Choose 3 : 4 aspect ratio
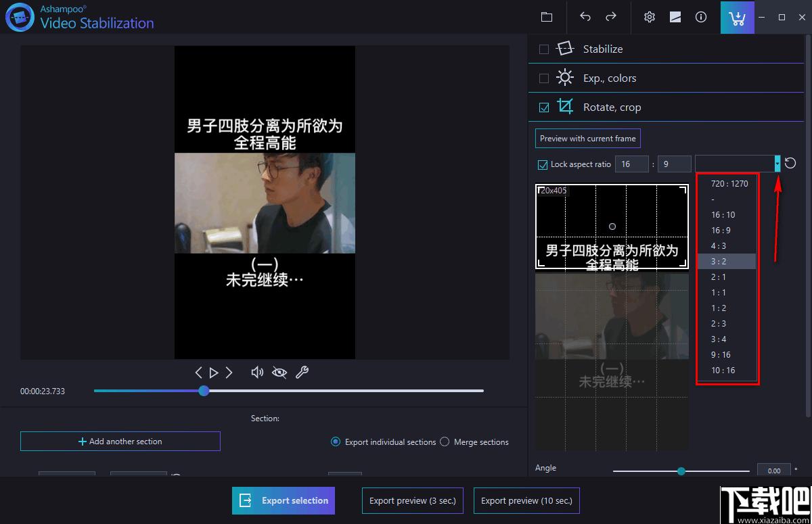812x524 pixels. 727,339
